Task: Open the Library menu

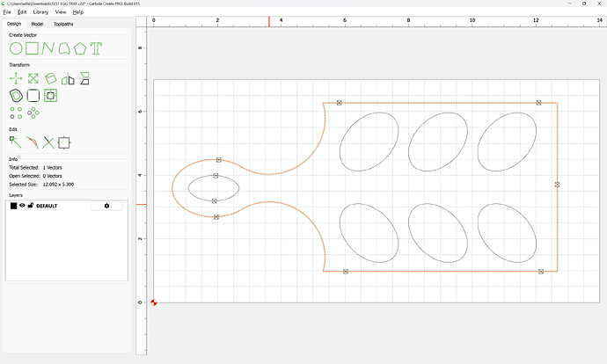Action: pyautogui.click(x=40, y=12)
